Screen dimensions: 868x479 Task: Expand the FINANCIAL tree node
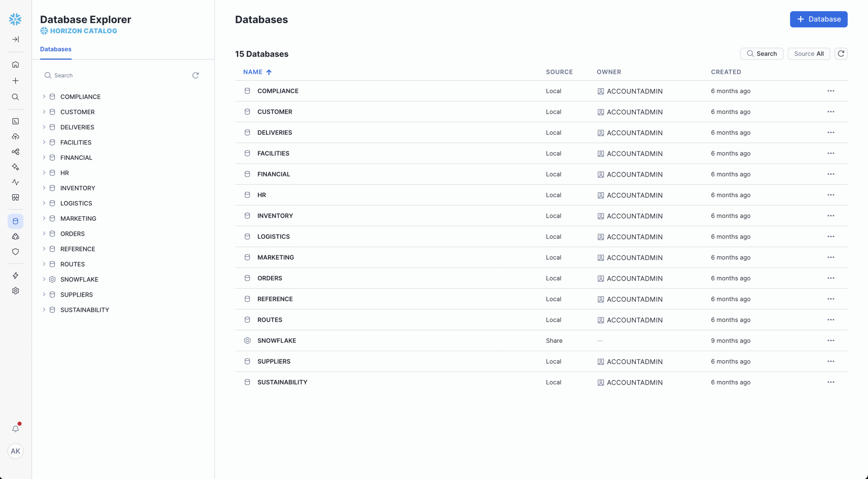tap(44, 158)
